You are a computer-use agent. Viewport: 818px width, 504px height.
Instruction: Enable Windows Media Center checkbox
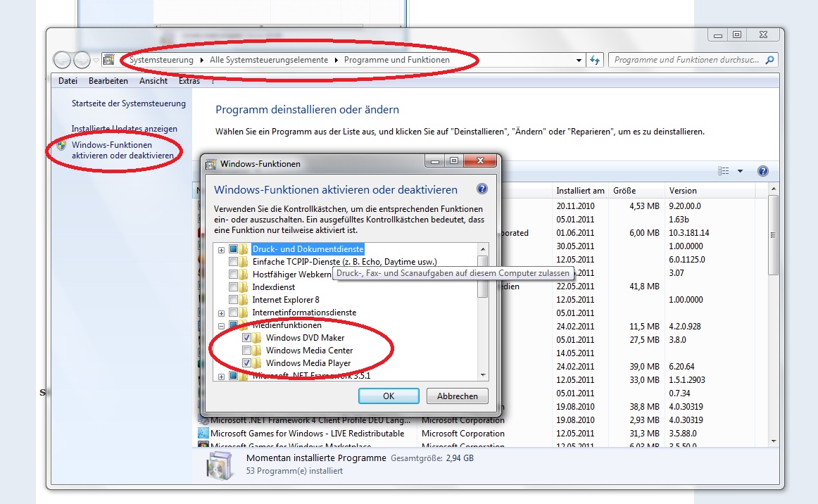[x=247, y=351]
